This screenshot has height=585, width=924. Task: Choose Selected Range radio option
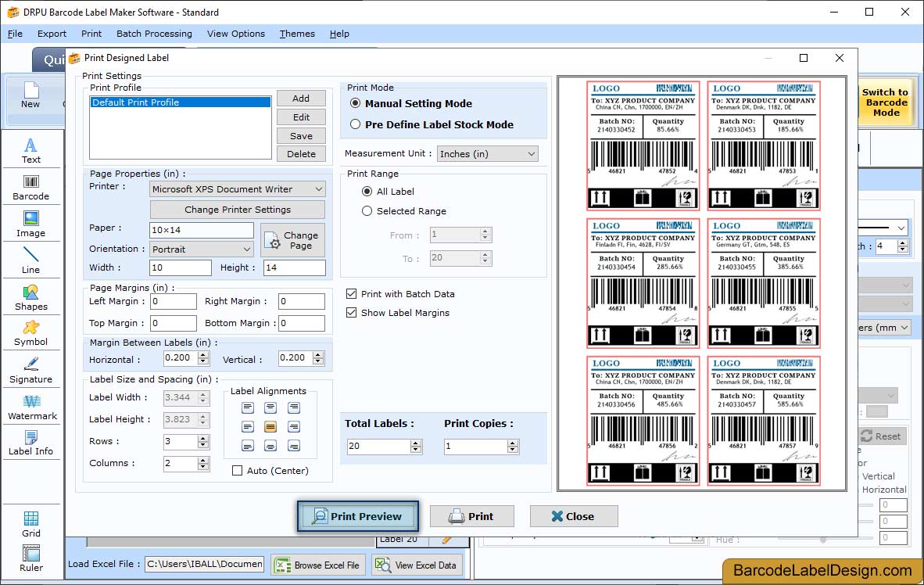pos(367,210)
